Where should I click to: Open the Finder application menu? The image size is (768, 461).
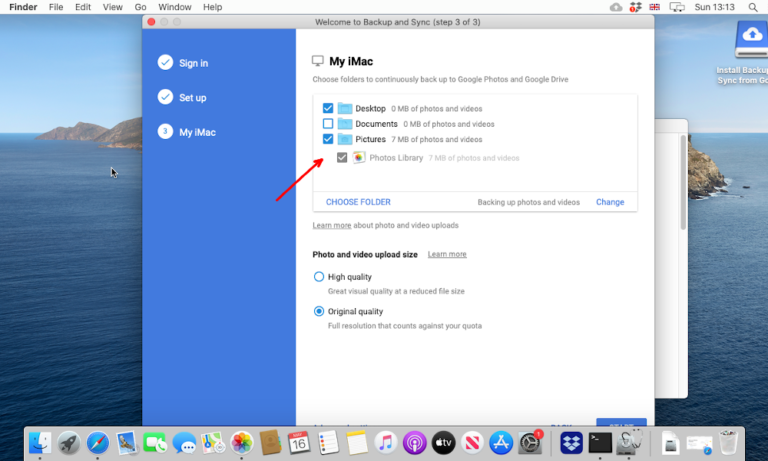[23, 7]
